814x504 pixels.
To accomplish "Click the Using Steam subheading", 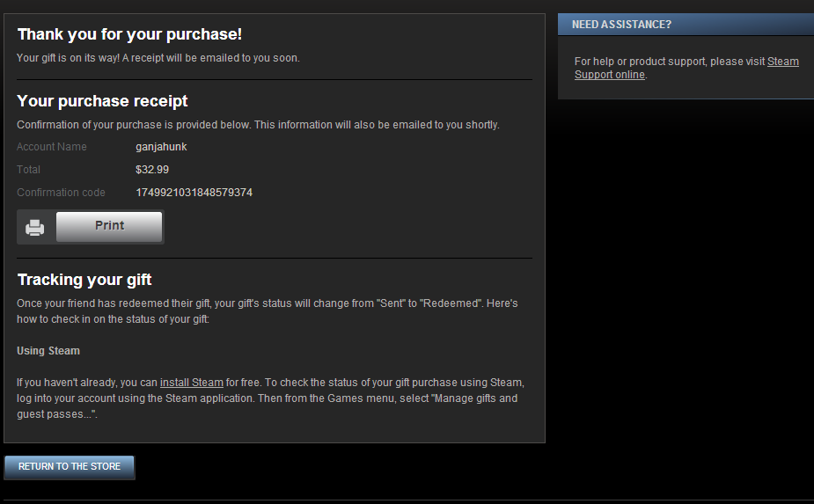I will click(48, 351).
